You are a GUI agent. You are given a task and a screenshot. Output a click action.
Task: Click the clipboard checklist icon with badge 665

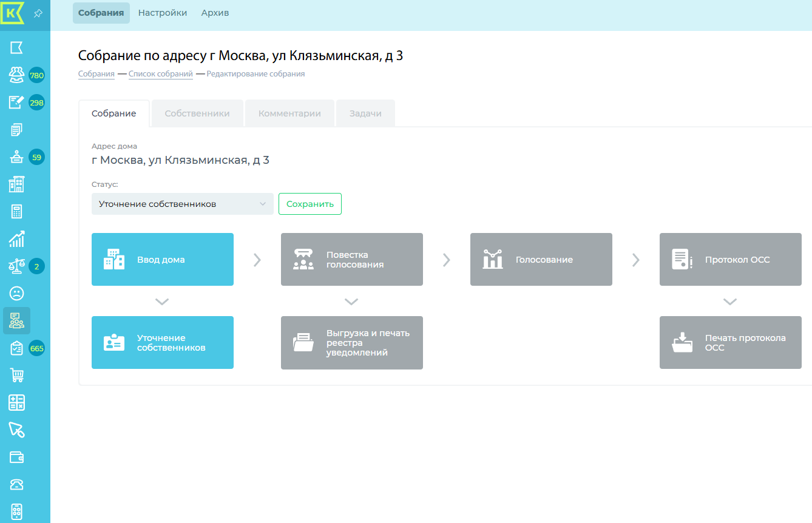(x=16, y=348)
